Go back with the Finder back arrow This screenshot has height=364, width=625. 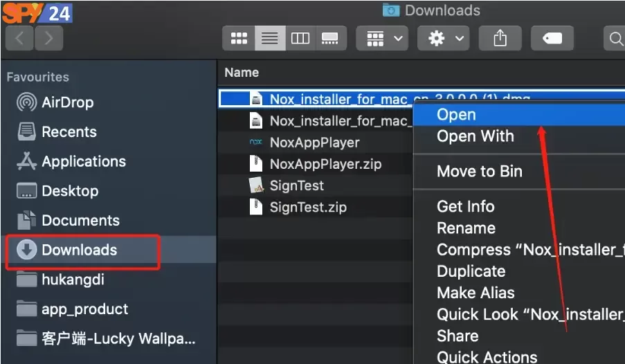coord(19,38)
